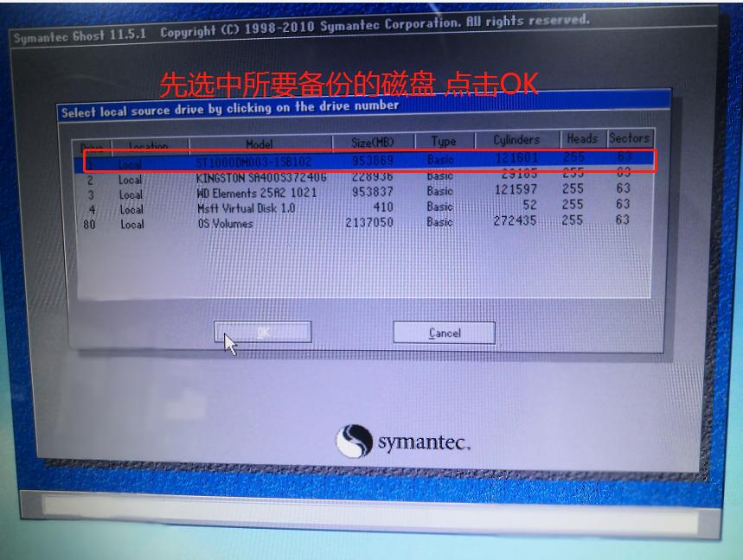The width and height of the screenshot is (743, 560).
Task: Click the Cancel button
Action: (x=445, y=333)
